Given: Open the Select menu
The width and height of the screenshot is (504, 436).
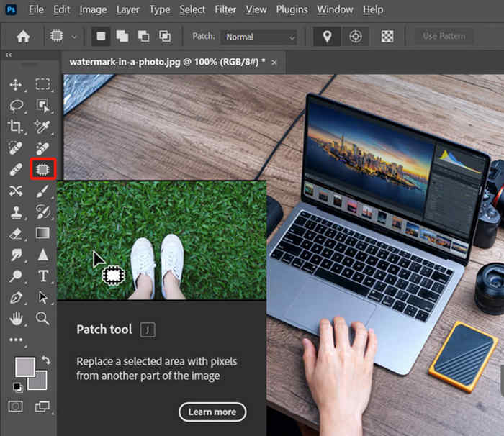Looking at the screenshot, I should click(x=192, y=9).
